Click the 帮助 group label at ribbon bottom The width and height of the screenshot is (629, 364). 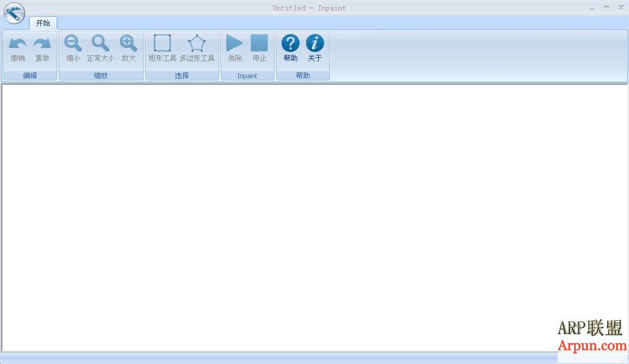(303, 75)
